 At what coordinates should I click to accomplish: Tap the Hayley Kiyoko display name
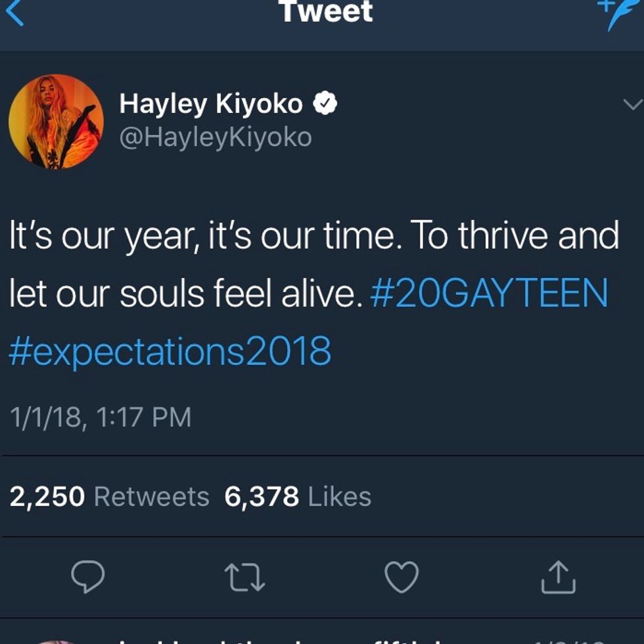point(211,103)
